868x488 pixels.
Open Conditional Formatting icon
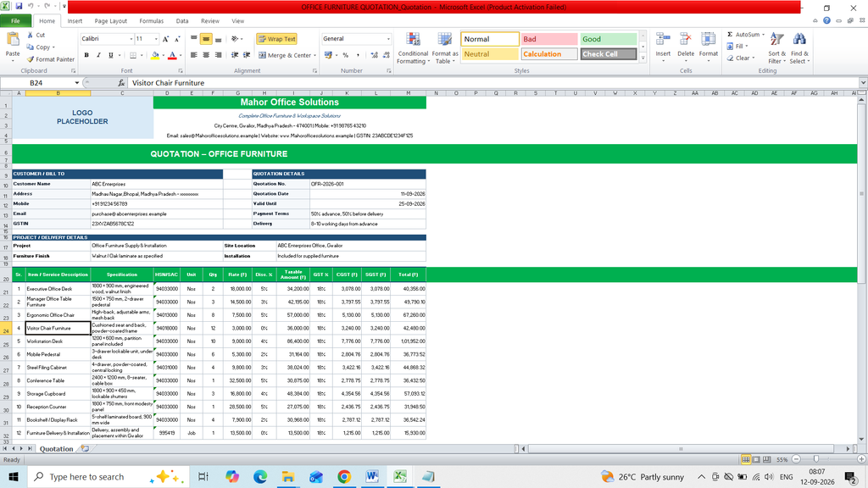coord(413,39)
